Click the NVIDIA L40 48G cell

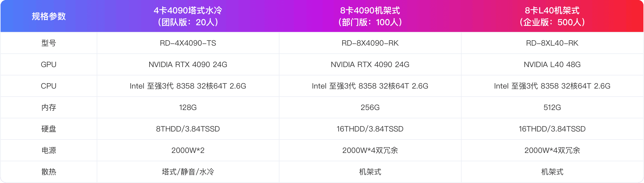point(552,64)
